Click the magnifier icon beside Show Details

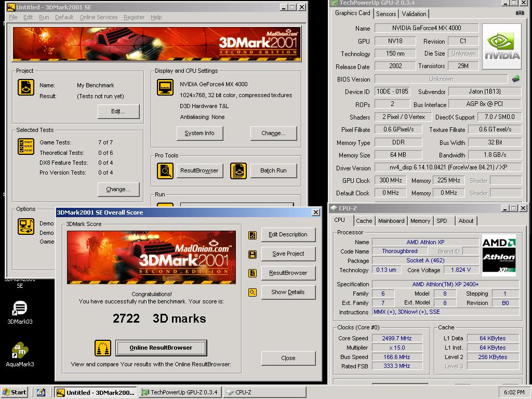252,292
